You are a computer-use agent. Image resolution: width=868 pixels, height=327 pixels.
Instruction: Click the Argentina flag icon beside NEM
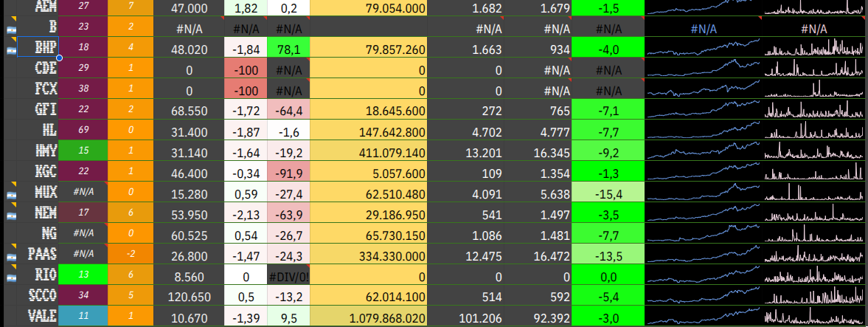click(11, 216)
